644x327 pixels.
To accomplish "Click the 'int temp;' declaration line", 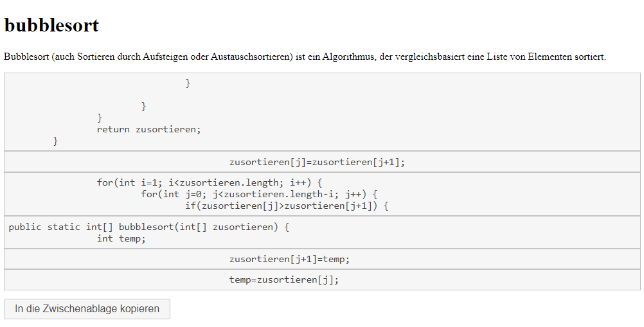I will pyautogui.click(x=121, y=239).
